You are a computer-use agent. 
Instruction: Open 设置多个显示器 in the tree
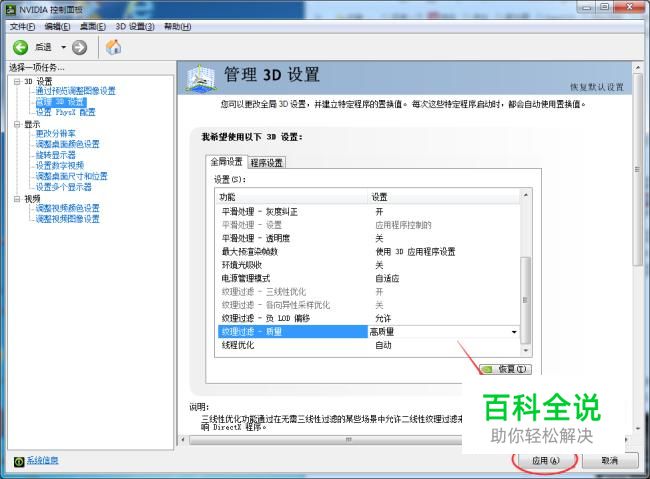click(x=63, y=187)
